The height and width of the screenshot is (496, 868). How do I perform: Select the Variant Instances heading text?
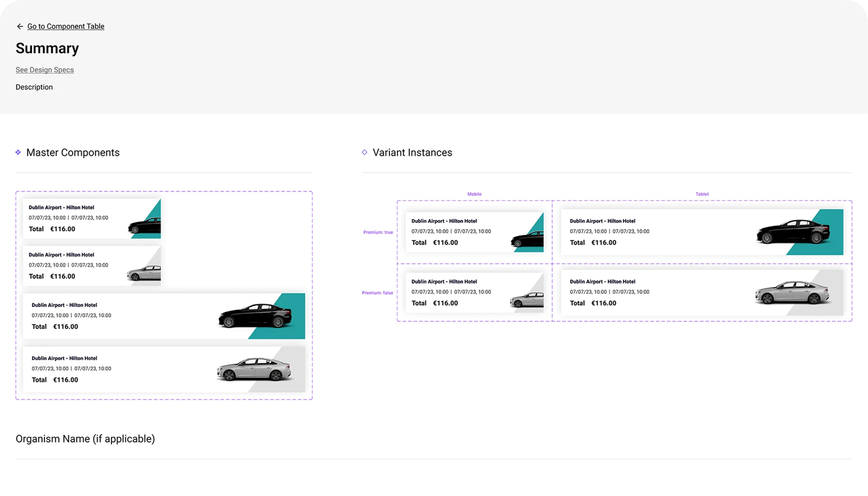412,153
